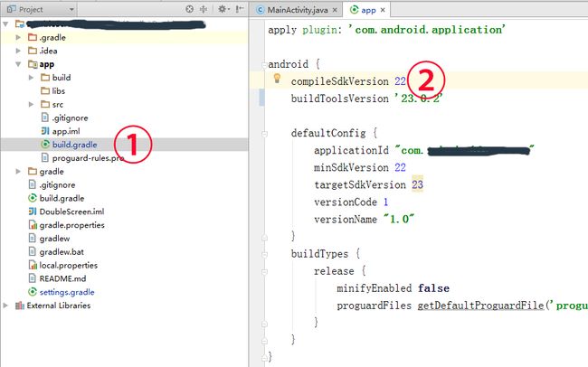This screenshot has width=588, height=367.
Task: Collapse the root project node
Action: pos(5,24)
